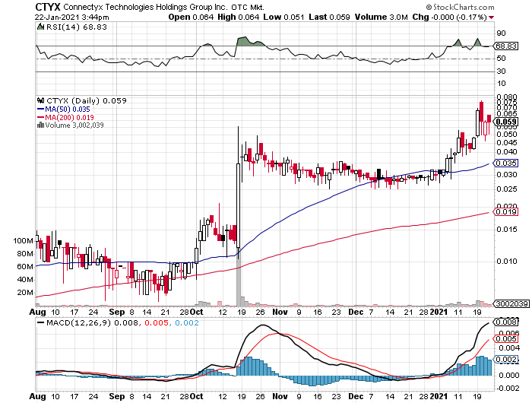Click the -0.002 MACD axis label

(x=508, y=388)
